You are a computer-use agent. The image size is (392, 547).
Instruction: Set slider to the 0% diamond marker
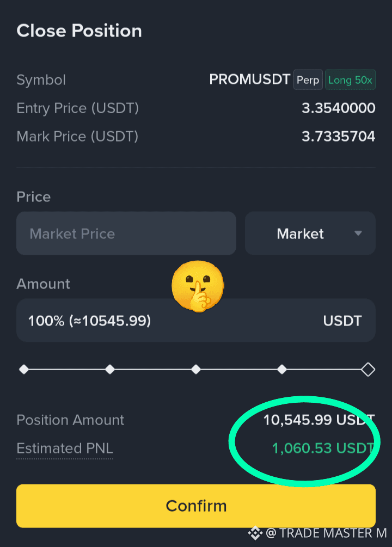pyautogui.click(x=24, y=369)
